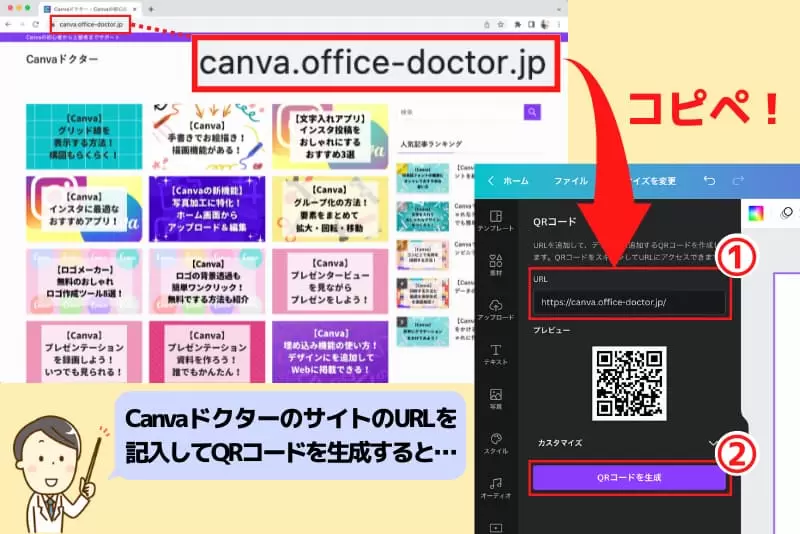Image resolution: width=800 pixels, height=534 pixels.
Task: Click the browser forward arrow
Action: (22, 24)
